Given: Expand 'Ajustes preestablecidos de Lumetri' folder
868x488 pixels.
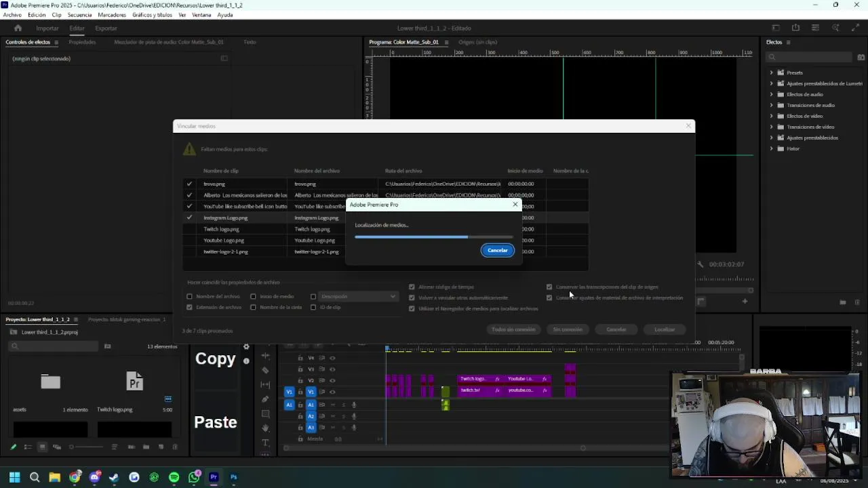Looking at the screenshot, I should 771,83.
